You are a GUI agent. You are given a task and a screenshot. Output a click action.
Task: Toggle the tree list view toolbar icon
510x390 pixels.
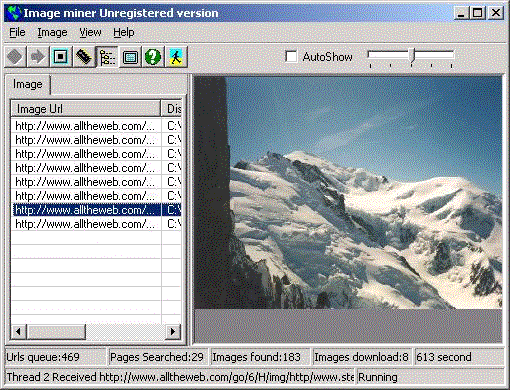[107, 57]
